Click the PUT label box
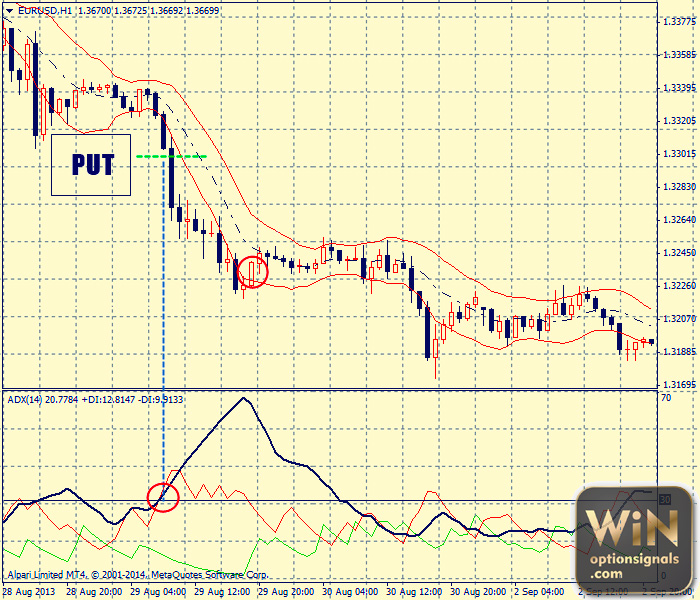The width and height of the screenshot is (700, 600). coord(91,164)
